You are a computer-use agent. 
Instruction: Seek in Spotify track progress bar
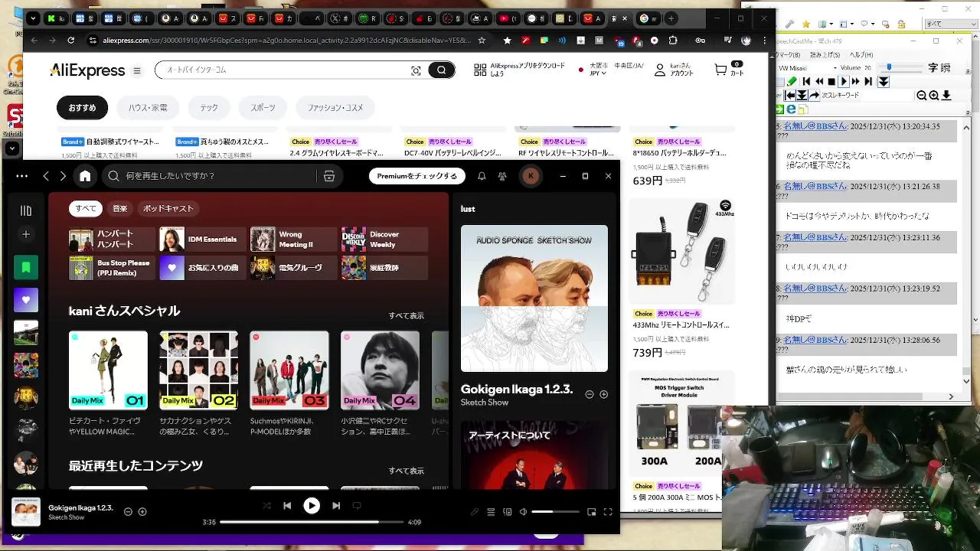coord(312,522)
